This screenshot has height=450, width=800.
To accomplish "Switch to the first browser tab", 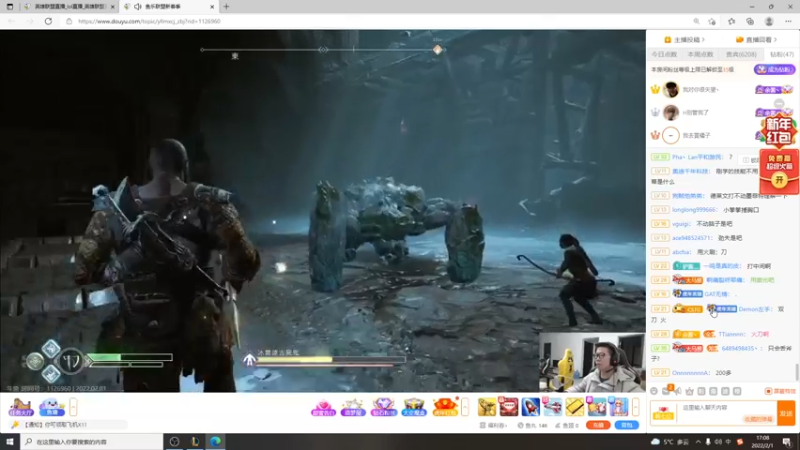I will 69,7.
